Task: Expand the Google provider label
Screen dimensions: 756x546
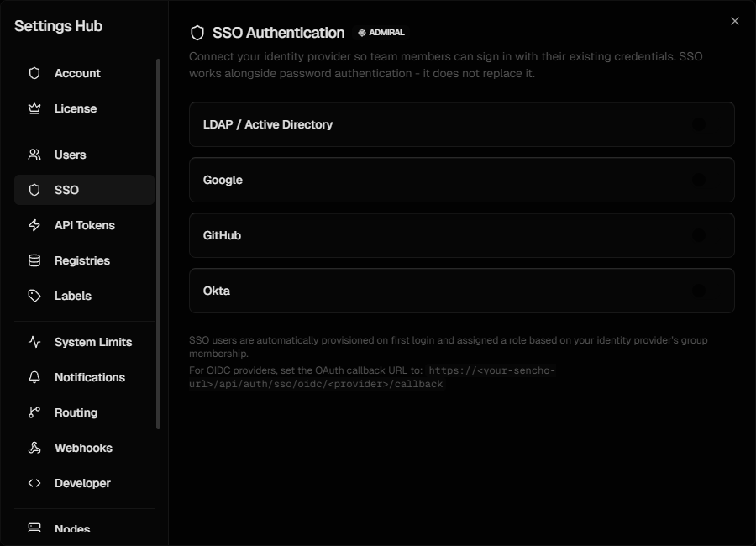Action: (223, 180)
